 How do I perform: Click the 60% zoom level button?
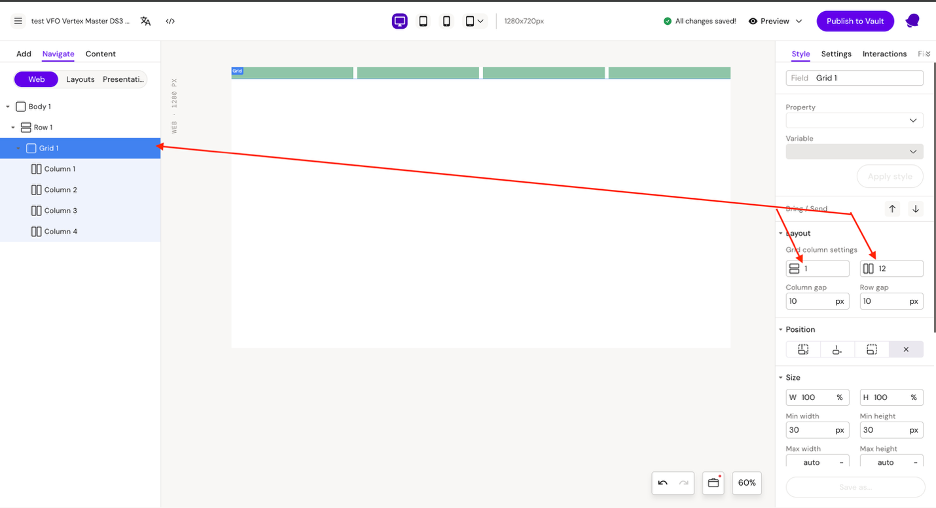tap(747, 483)
